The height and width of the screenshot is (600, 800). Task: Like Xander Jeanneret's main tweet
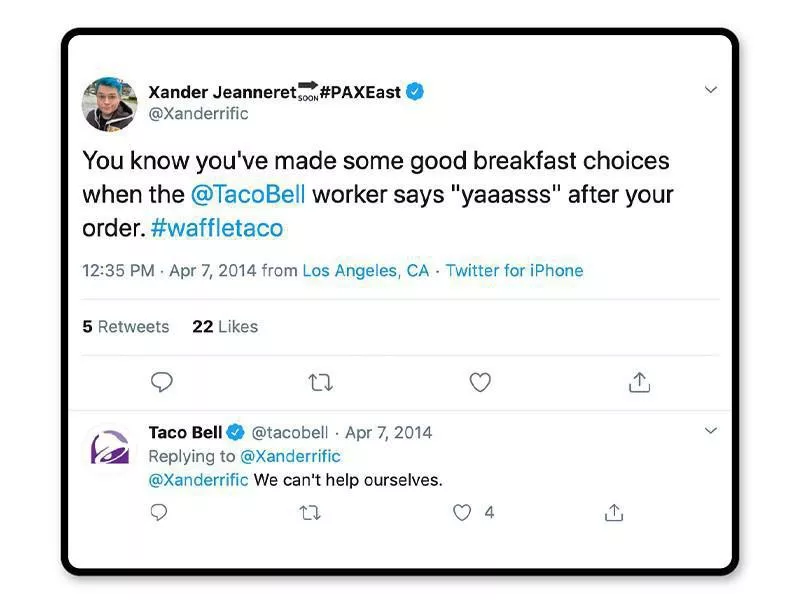pyautogui.click(x=480, y=382)
